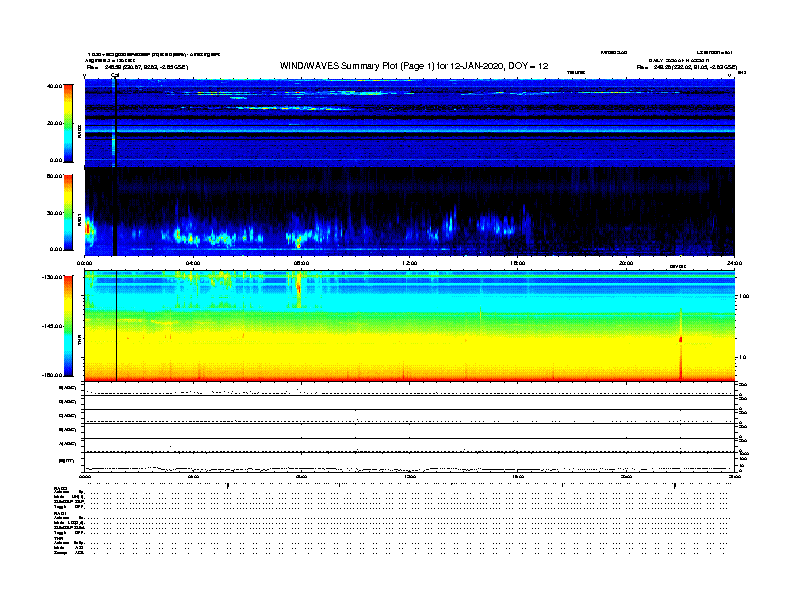Click the 40.00 tick on RAD2 colorbar

[x=55, y=86]
